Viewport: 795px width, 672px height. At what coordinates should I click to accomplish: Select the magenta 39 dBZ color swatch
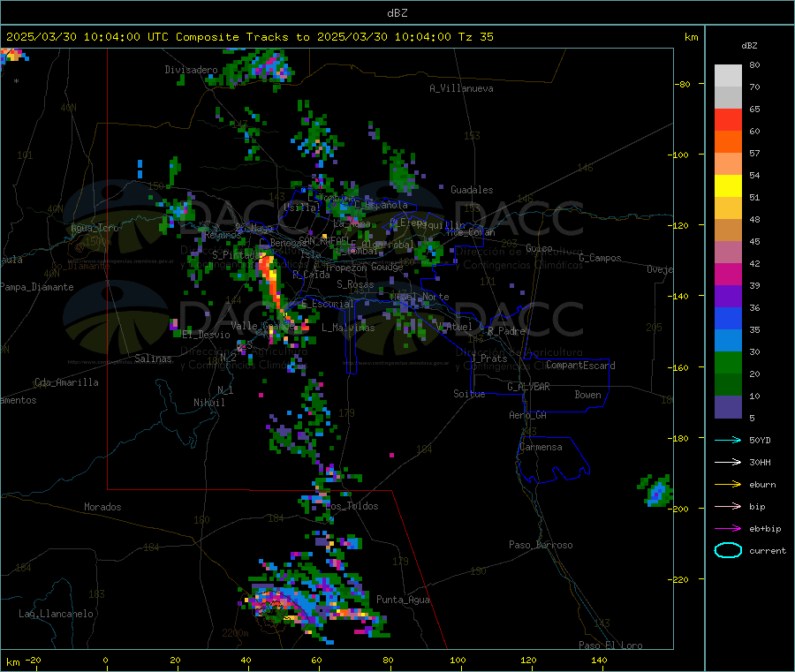[x=728, y=274]
